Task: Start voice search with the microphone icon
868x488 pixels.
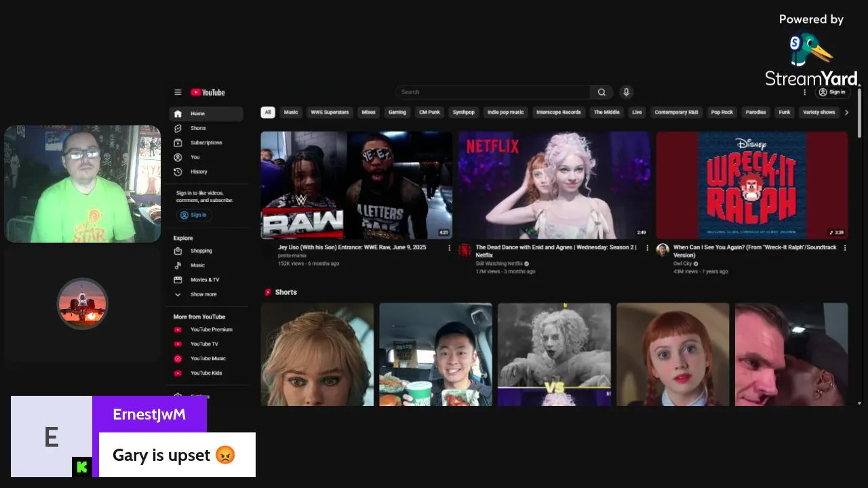Action: coord(627,92)
